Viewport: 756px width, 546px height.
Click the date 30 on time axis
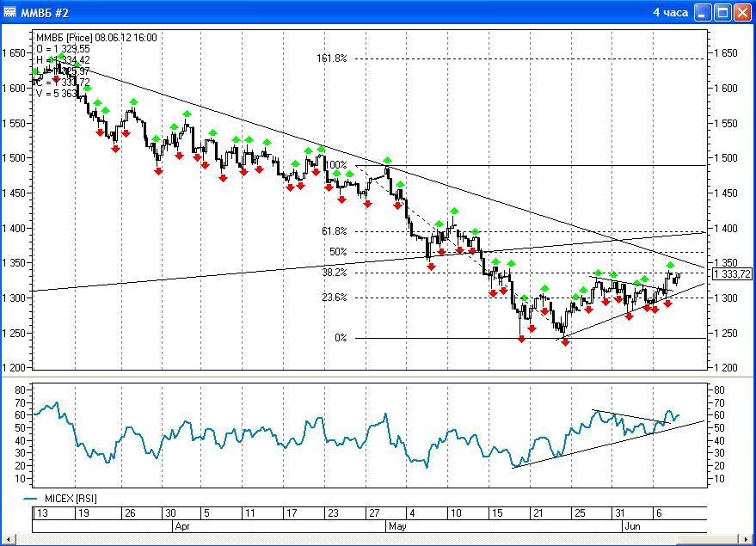170,513
